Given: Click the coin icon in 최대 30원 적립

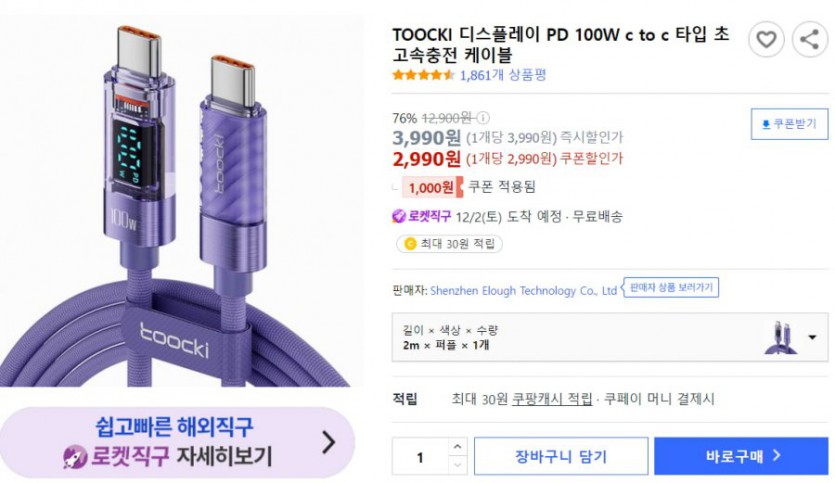Looking at the screenshot, I should coord(409,243).
